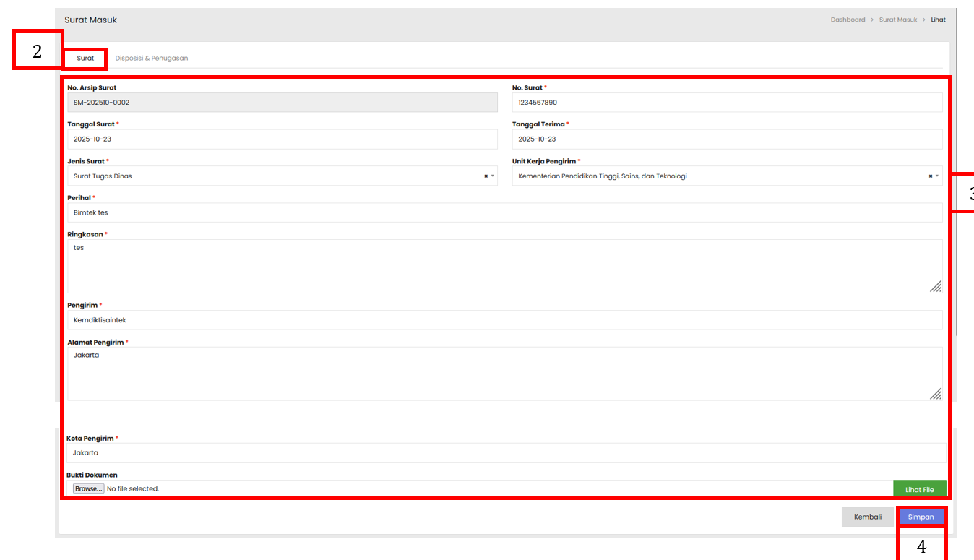Switch to the Surat tab
Screen dimensions: 974x560
pyautogui.click(x=85, y=59)
